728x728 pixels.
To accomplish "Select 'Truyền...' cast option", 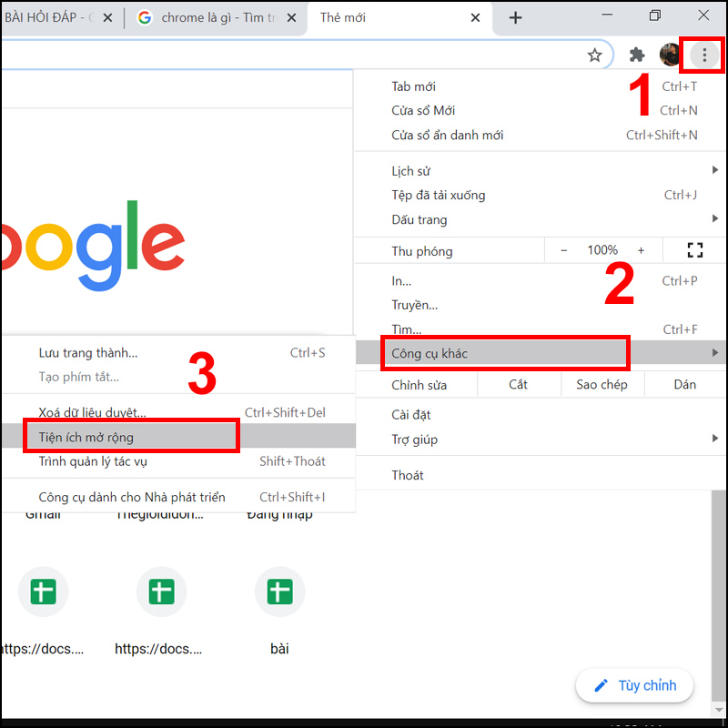I will pyautogui.click(x=541, y=305).
